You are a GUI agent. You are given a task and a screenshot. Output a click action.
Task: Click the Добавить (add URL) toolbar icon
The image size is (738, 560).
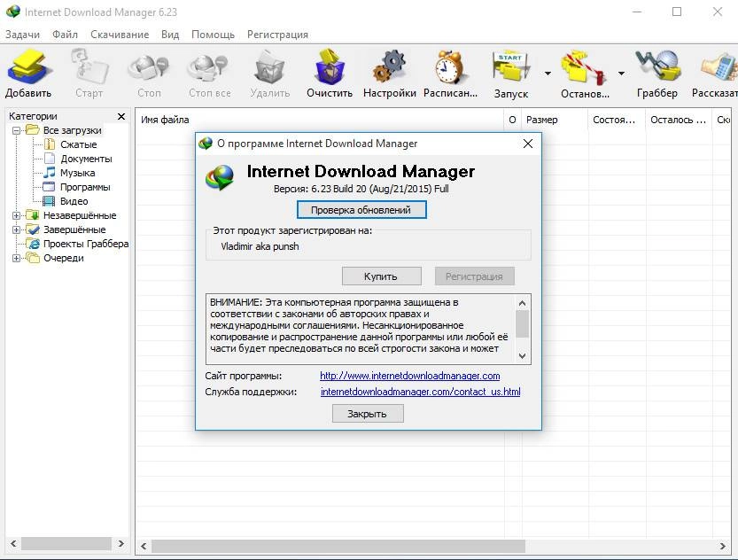pos(28,67)
